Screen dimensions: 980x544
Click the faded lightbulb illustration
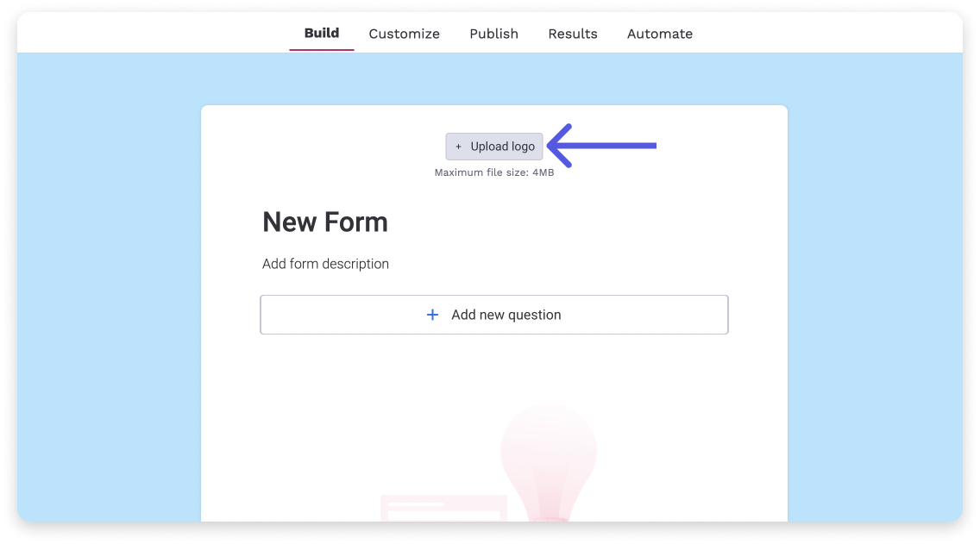tap(549, 462)
